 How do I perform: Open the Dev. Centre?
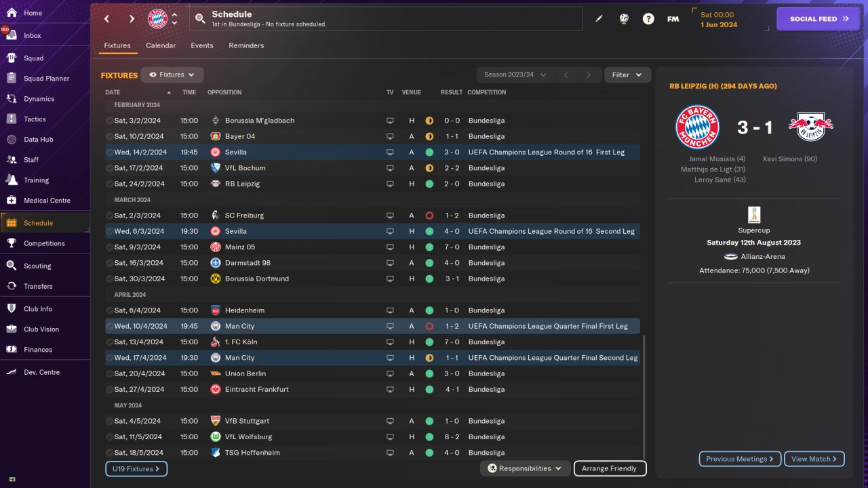coord(41,372)
